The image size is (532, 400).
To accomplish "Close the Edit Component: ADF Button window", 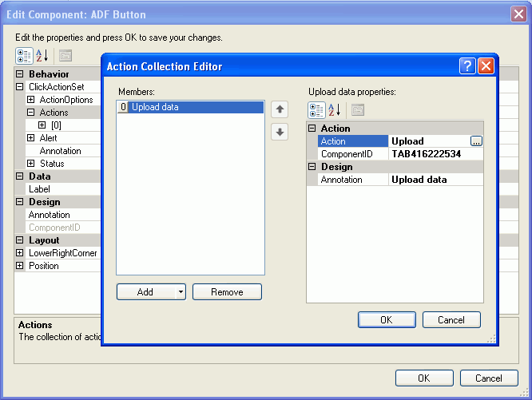I will click(518, 14).
